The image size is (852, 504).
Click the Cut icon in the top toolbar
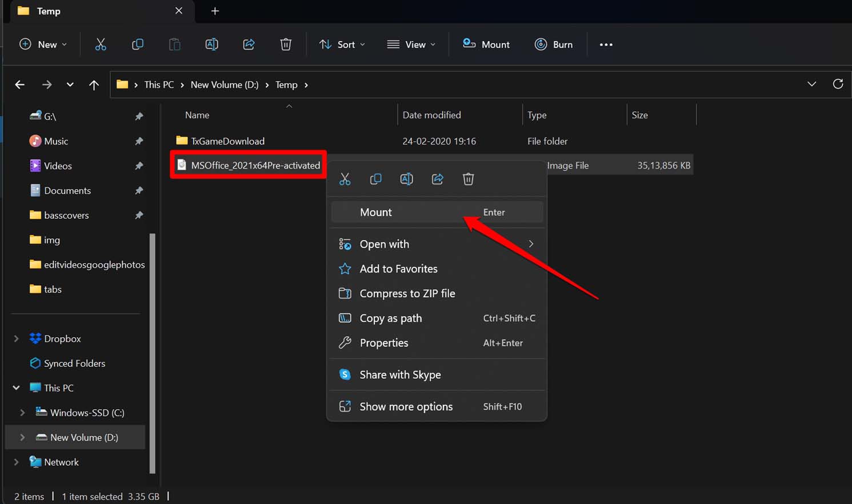point(101,45)
